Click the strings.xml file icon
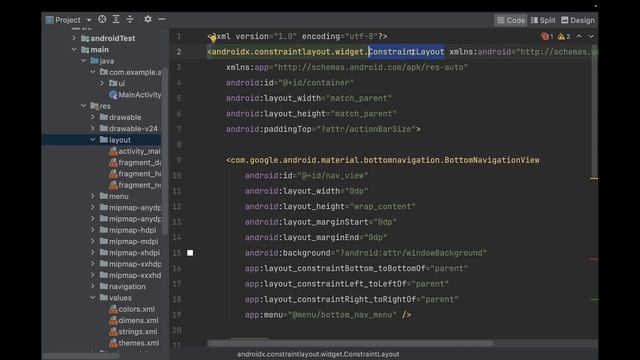 (113, 331)
